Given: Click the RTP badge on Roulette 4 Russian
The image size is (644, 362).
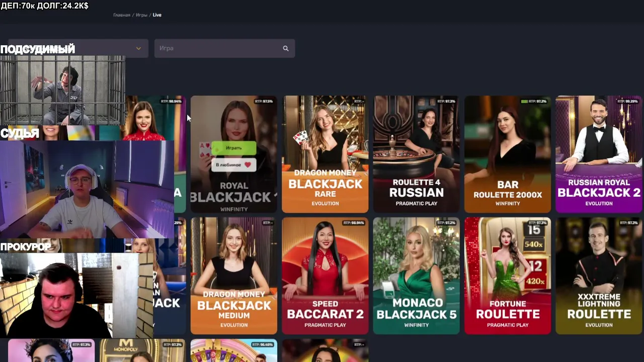Looking at the screenshot, I should click(446, 102).
